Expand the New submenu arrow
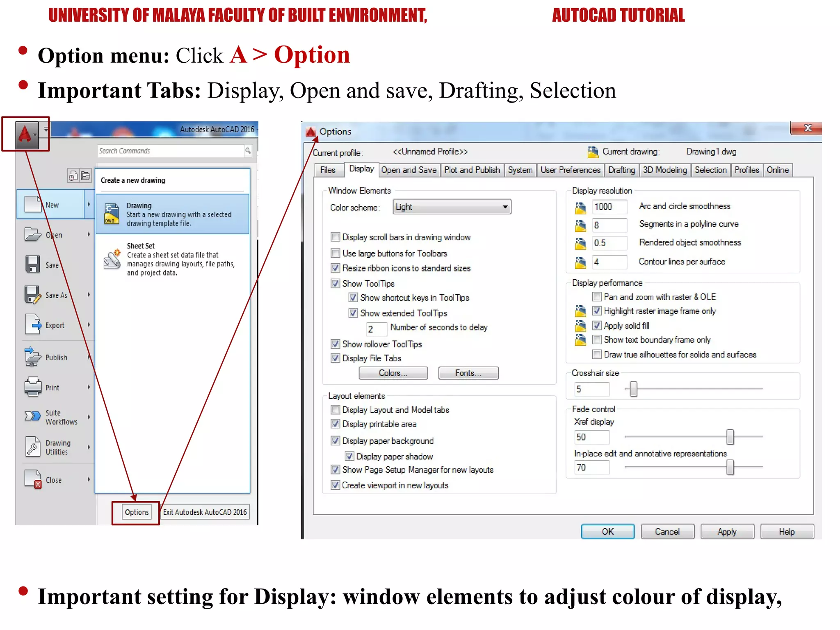Screen dimensions: 840x630 [x=89, y=204]
